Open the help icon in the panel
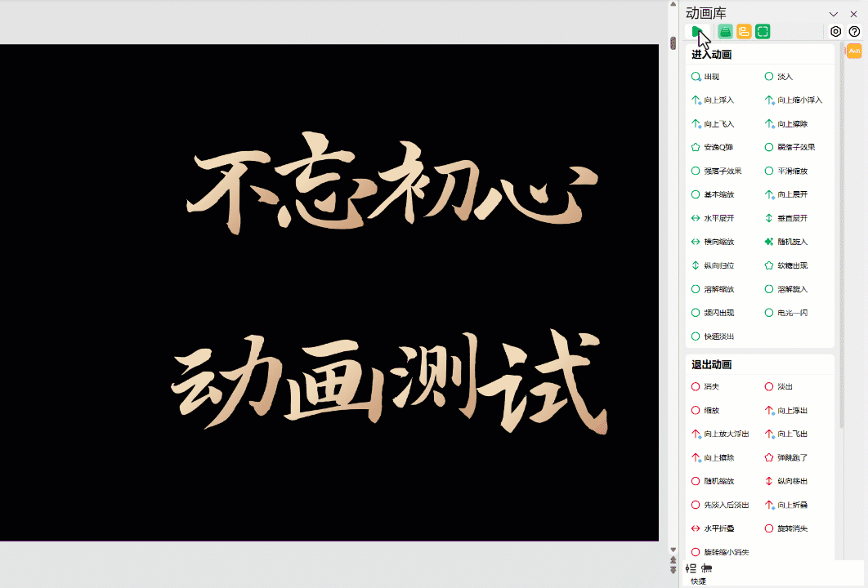Viewport: 868px width, 588px height. tap(853, 31)
